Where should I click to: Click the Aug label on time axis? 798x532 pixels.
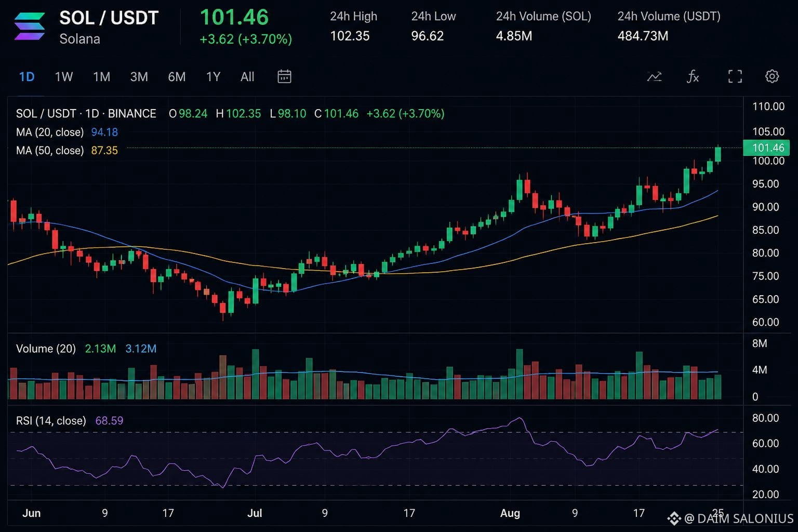tap(510, 513)
